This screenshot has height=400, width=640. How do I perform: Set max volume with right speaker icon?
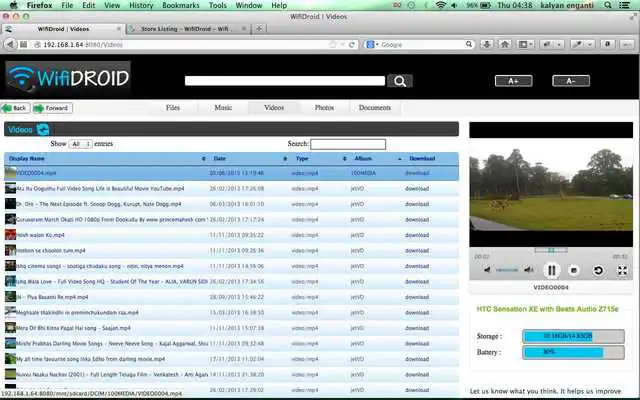(529, 270)
